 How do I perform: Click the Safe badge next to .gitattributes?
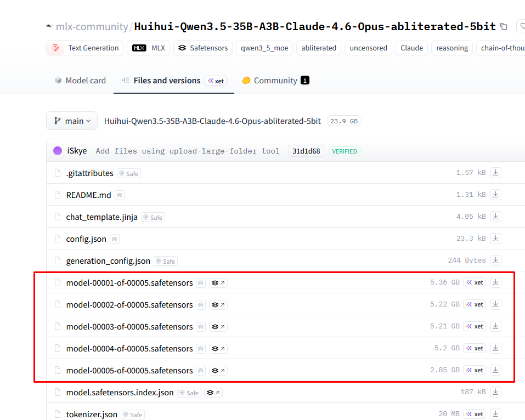point(129,174)
